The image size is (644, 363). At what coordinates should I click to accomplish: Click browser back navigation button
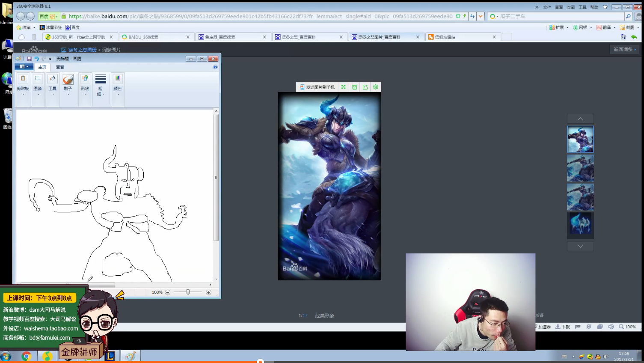click(20, 16)
